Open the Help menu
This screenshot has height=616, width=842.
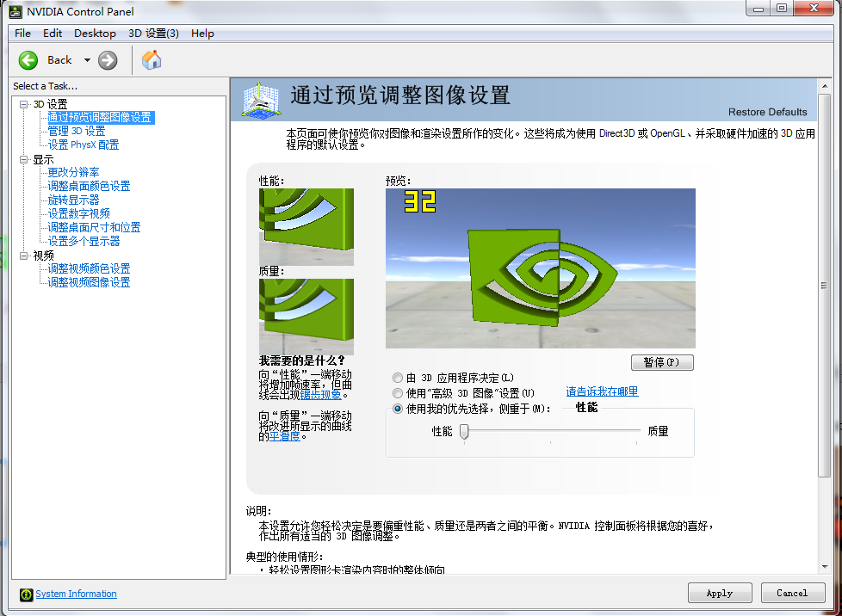point(202,34)
